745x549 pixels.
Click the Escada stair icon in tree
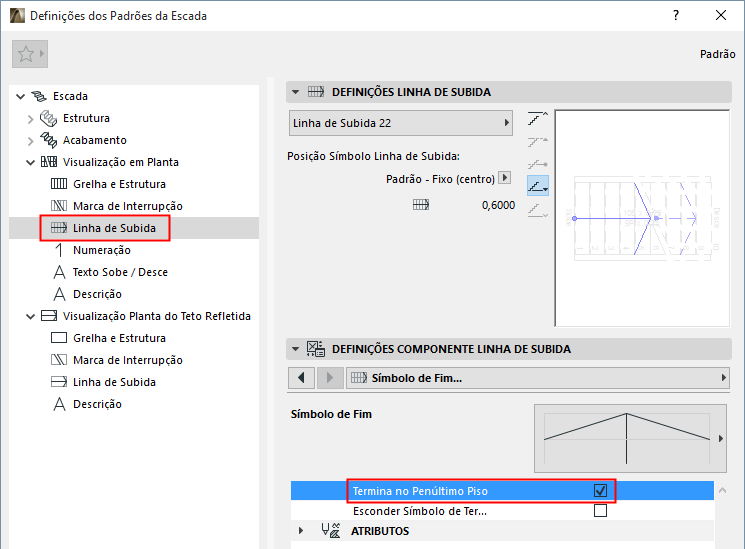coord(39,96)
